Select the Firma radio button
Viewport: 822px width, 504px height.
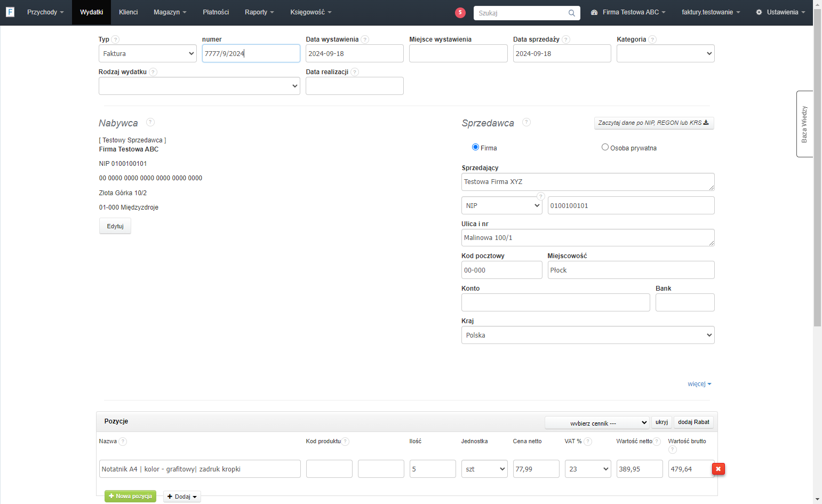pos(475,147)
